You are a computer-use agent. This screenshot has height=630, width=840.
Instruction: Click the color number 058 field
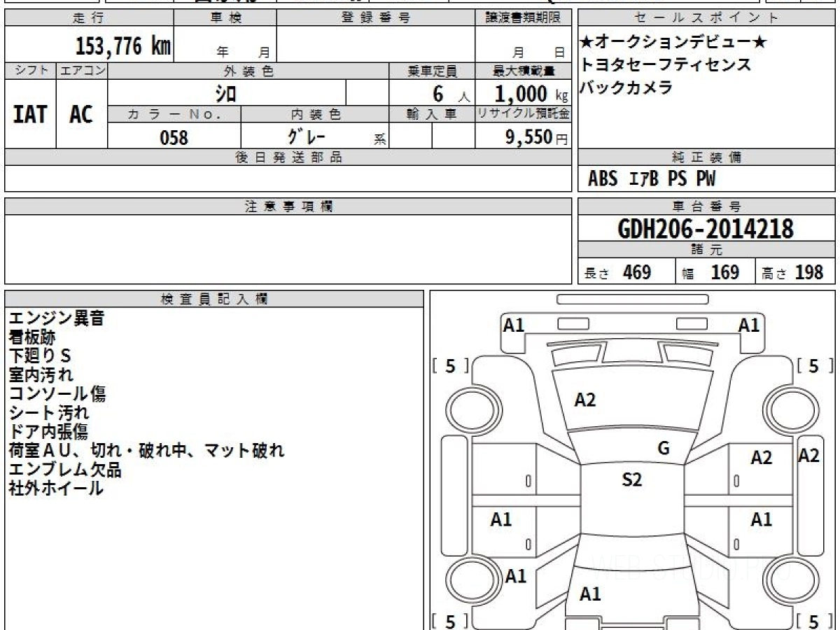[174, 137]
